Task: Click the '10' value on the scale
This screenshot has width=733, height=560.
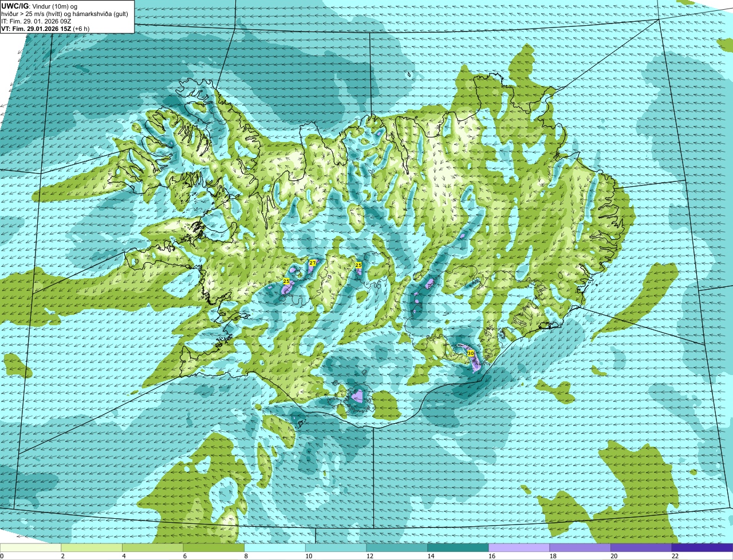Action: pyautogui.click(x=308, y=556)
